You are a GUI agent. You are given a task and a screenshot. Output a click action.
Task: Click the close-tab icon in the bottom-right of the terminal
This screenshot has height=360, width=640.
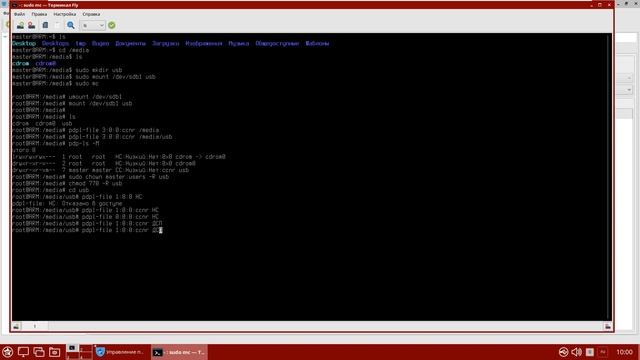[x=608, y=326]
